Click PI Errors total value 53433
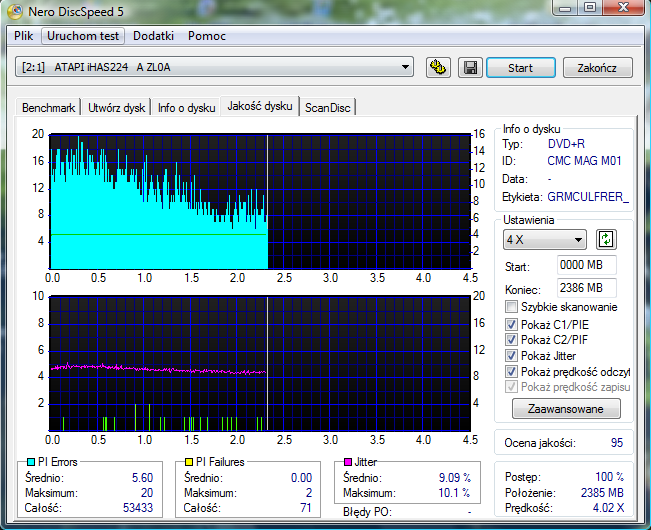The height and width of the screenshot is (530, 651). (x=138, y=508)
